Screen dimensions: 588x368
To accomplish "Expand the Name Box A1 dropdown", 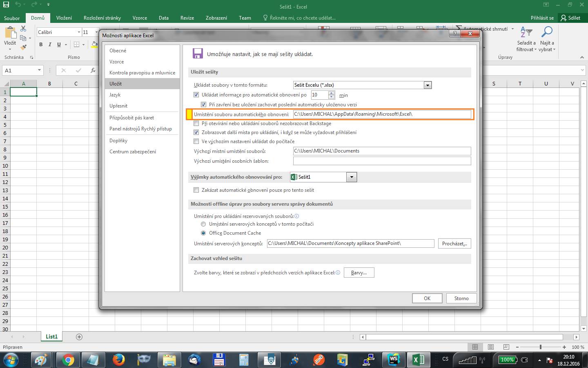I will [39, 70].
